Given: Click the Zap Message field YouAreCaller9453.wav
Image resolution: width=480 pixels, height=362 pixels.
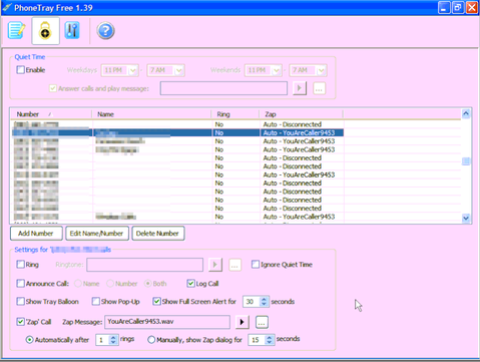Looking at the screenshot, I should point(167,322).
